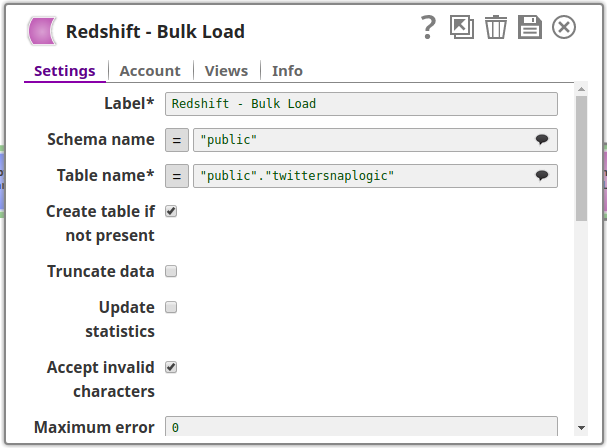Click the scrollbar down arrow

pyautogui.click(x=581, y=428)
